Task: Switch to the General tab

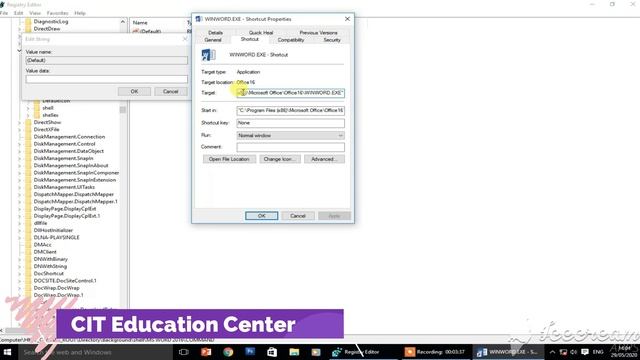Action: [213, 40]
